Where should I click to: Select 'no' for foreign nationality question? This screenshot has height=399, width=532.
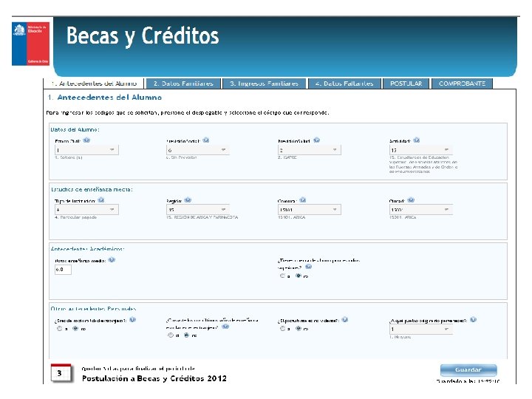(x=75, y=328)
